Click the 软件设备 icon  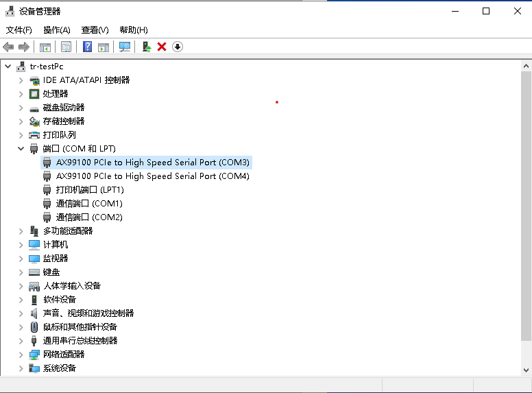tap(34, 300)
